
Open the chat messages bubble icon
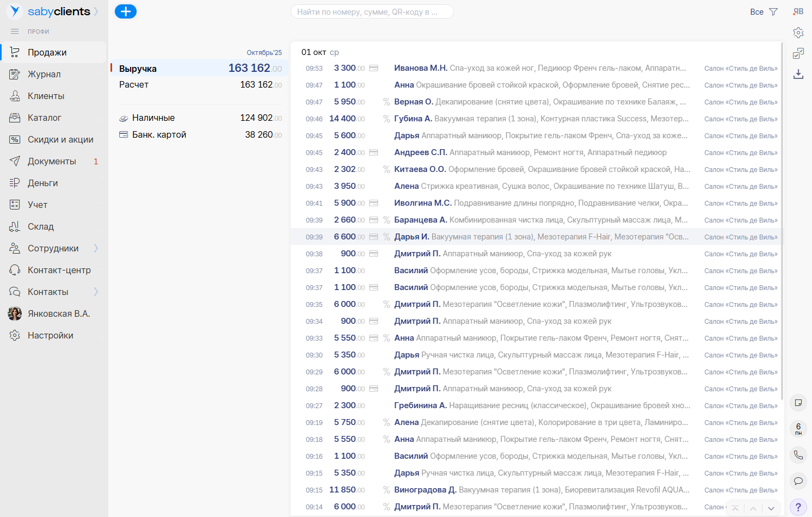pos(798,481)
